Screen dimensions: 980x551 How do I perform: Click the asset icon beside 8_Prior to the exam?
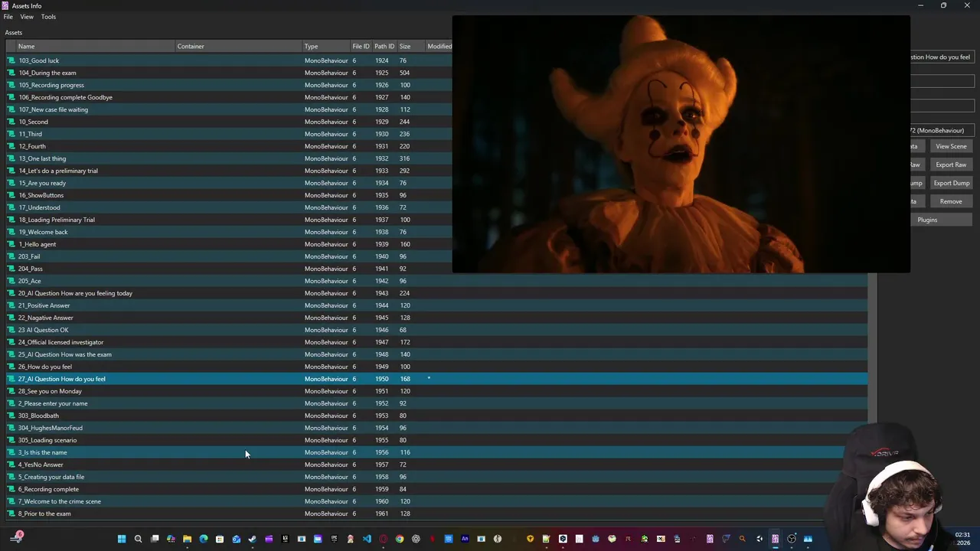tap(11, 514)
